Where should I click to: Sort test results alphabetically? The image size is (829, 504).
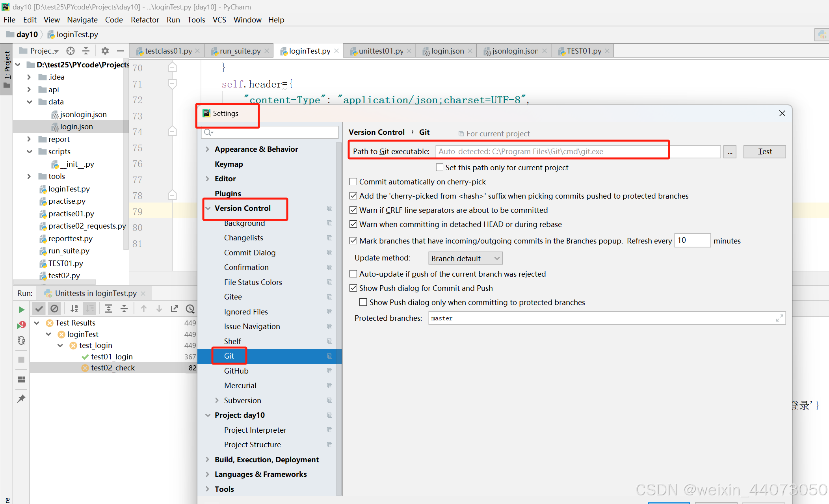tap(74, 309)
